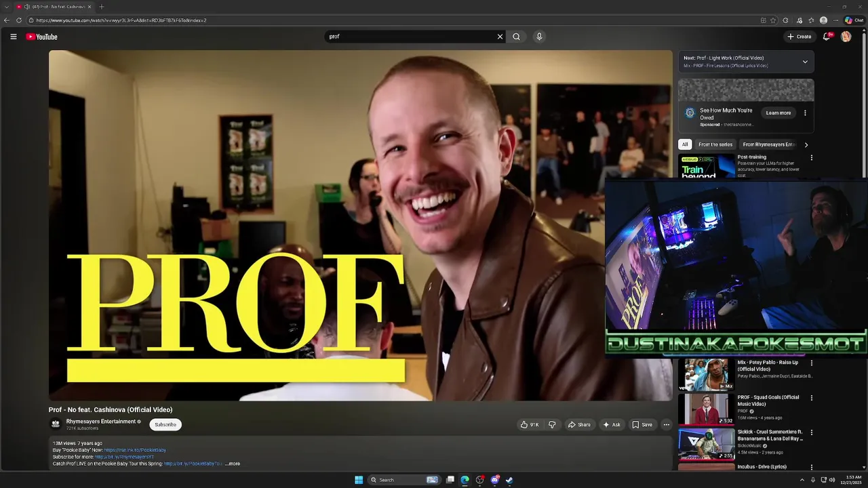This screenshot has width=868, height=488.
Task: Open the Post-training ad thumbnail
Action: (707, 166)
